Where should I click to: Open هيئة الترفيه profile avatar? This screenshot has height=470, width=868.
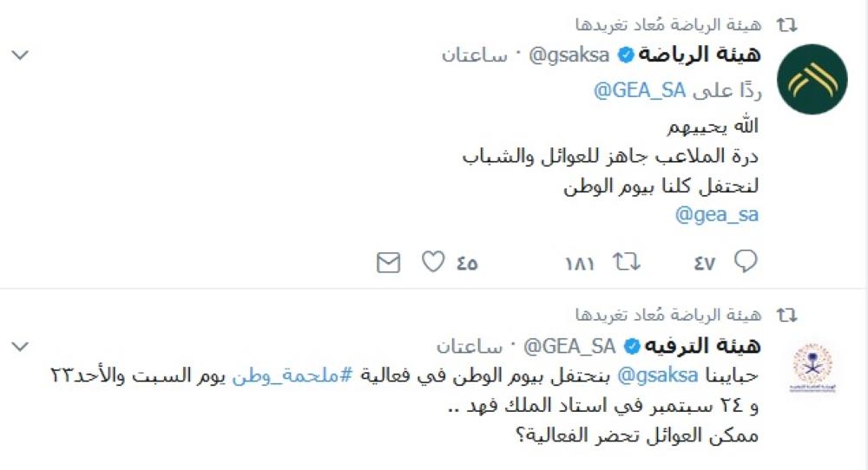812,369
